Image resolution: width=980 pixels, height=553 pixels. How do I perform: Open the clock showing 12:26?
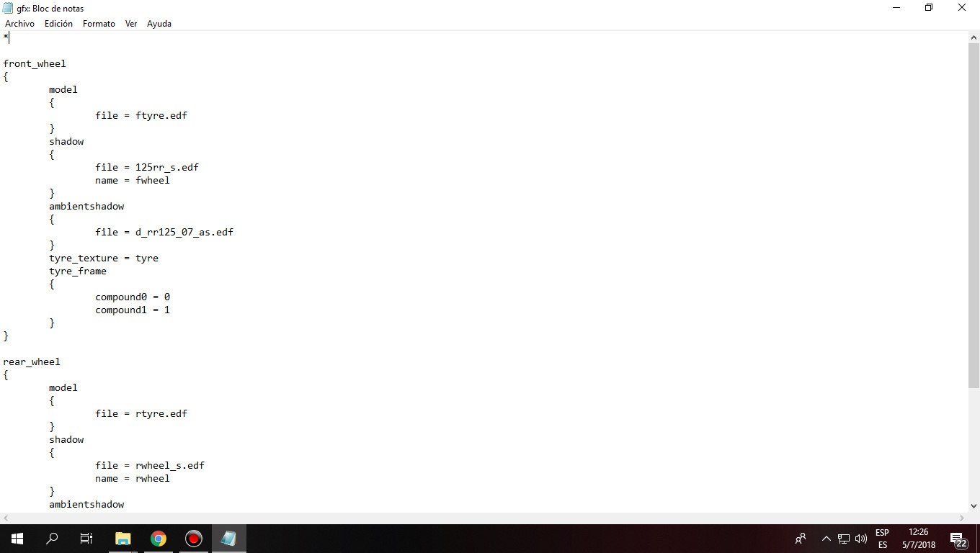(x=919, y=539)
